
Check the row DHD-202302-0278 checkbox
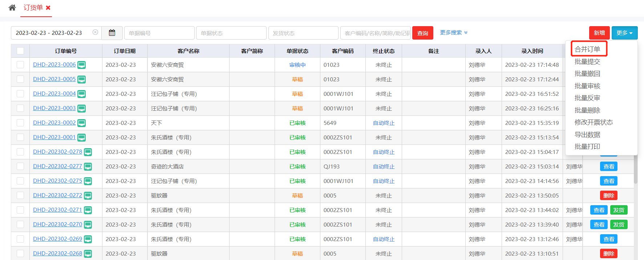(x=20, y=152)
